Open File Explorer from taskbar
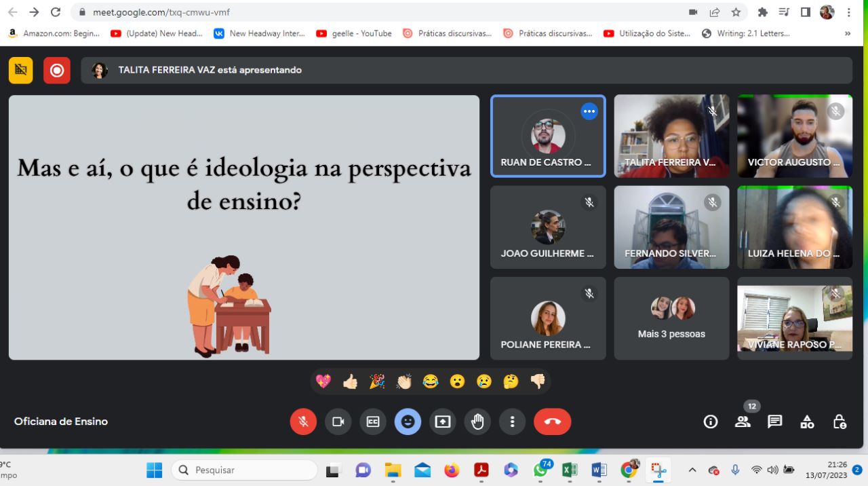 pyautogui.click(x=393, y=470)
